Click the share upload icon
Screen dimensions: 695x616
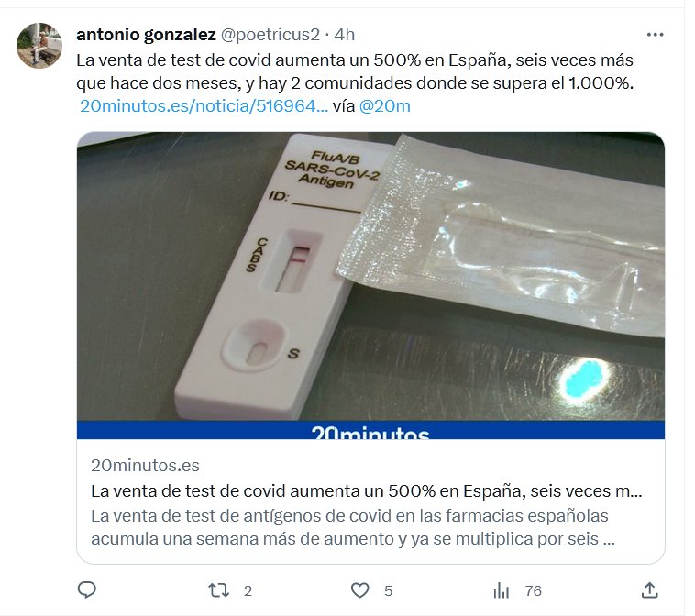[x=650, y=590]
